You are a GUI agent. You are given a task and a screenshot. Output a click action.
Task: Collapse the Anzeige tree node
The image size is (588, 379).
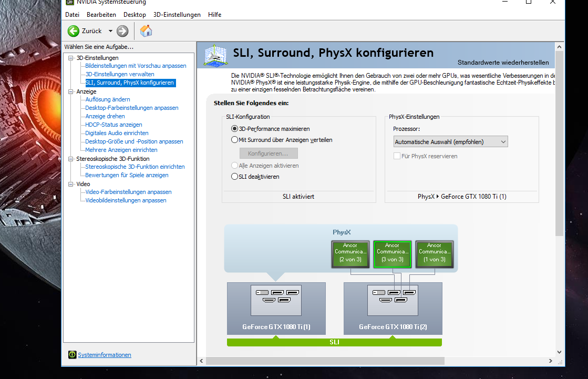pos(70,91)
